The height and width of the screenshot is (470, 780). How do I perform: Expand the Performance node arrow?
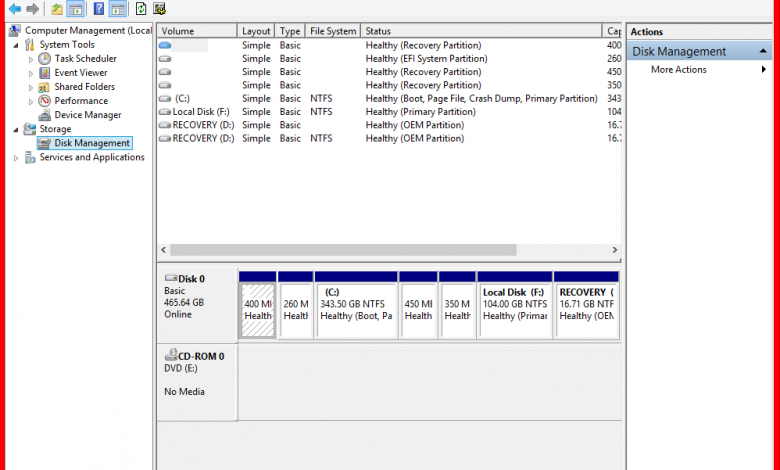click(31, 101)
